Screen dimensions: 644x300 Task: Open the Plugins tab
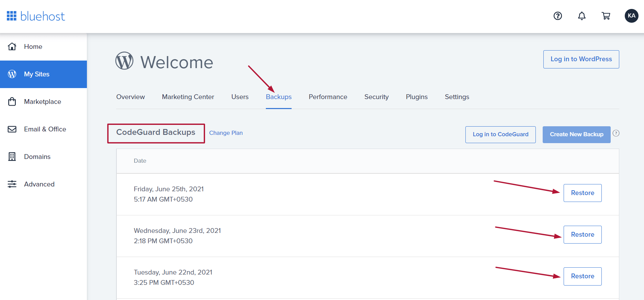pos(416,97)
